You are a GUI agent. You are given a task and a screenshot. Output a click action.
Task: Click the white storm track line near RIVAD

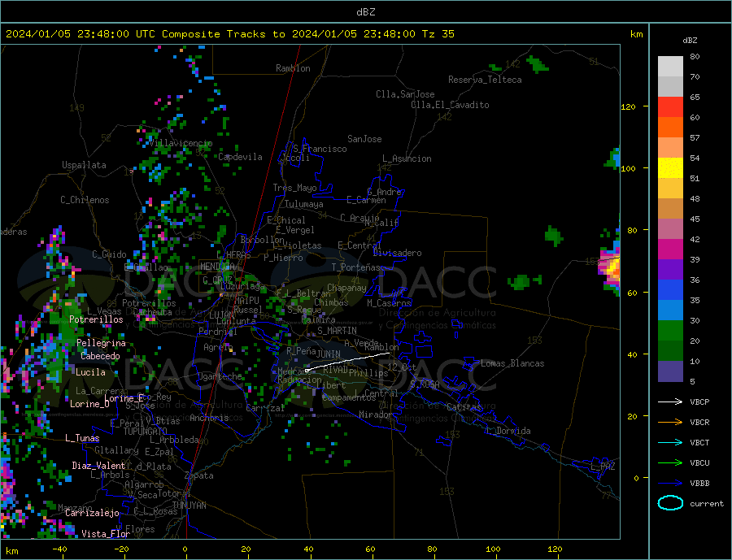[x=347, y=362]
